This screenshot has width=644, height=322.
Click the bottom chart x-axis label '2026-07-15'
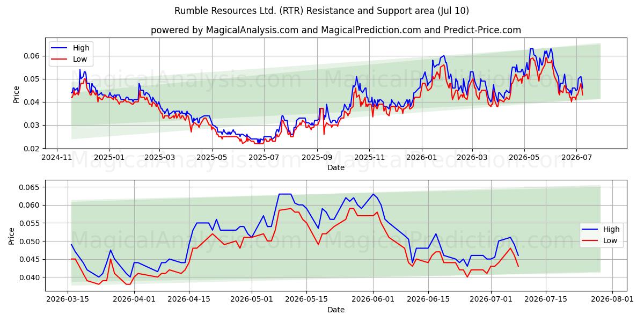[545, 301]
